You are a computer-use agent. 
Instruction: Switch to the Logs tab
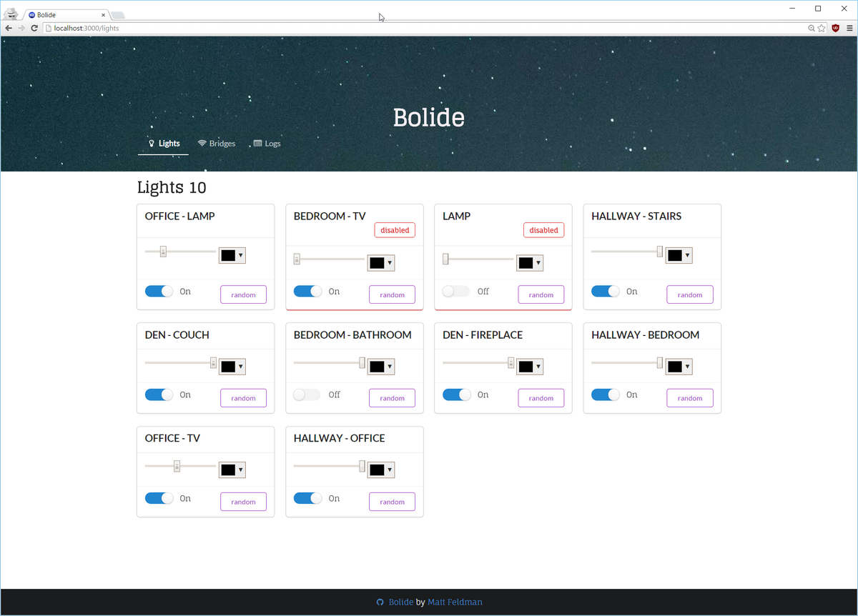267,144
